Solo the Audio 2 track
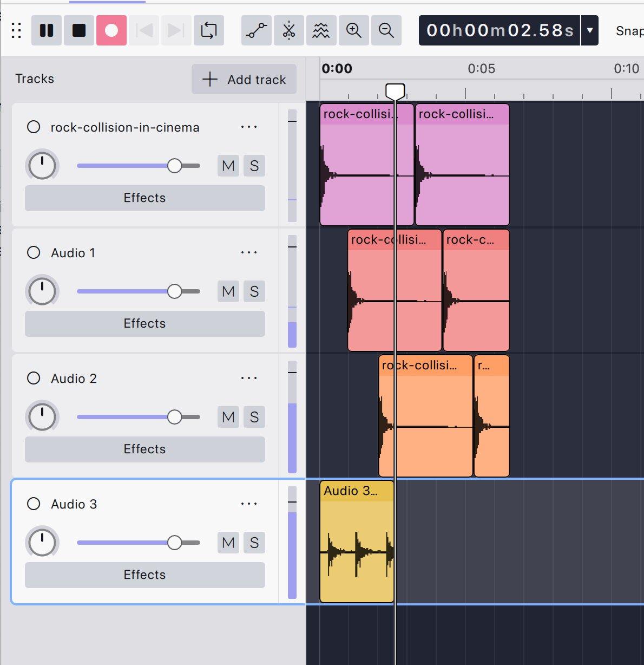The image size is (644, 665). tap(254, 417)
